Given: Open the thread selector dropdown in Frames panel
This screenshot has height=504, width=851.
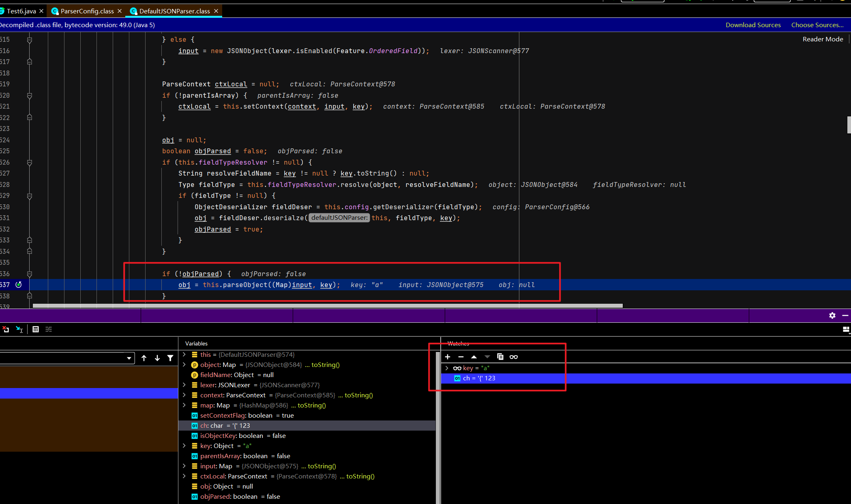Looking at the screenshot, I should coord(129,358).
